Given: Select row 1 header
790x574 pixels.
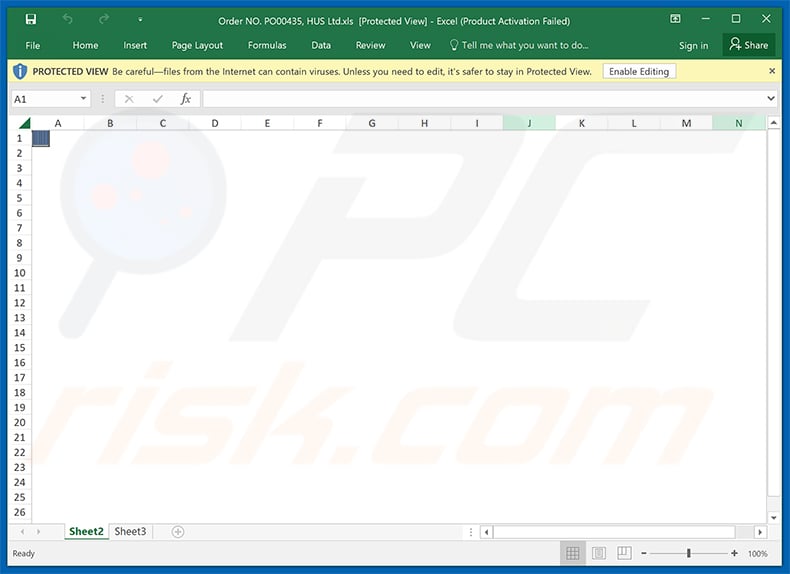Looking at the screenshot, I should coord(20,138).
